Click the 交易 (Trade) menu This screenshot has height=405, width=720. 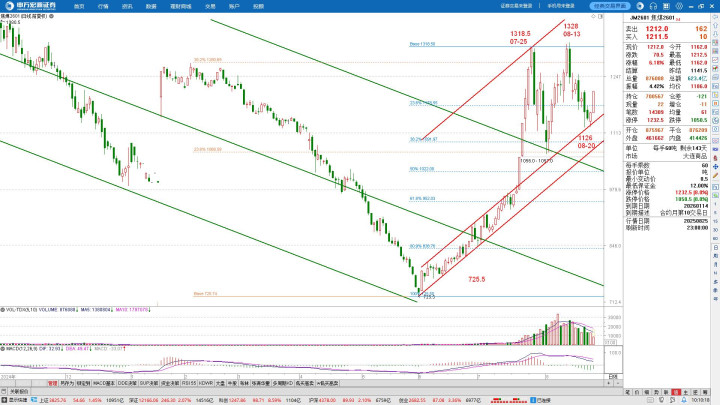pyautogui.click(x=210, y=5)
